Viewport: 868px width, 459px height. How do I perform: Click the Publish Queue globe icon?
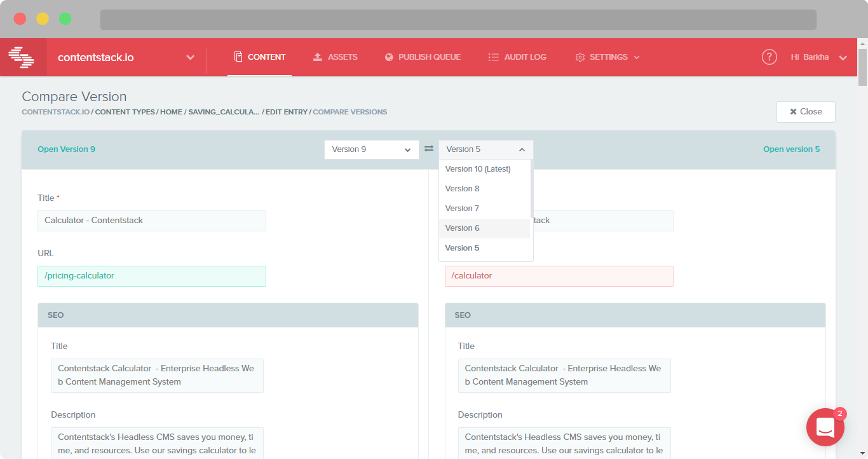389,57
